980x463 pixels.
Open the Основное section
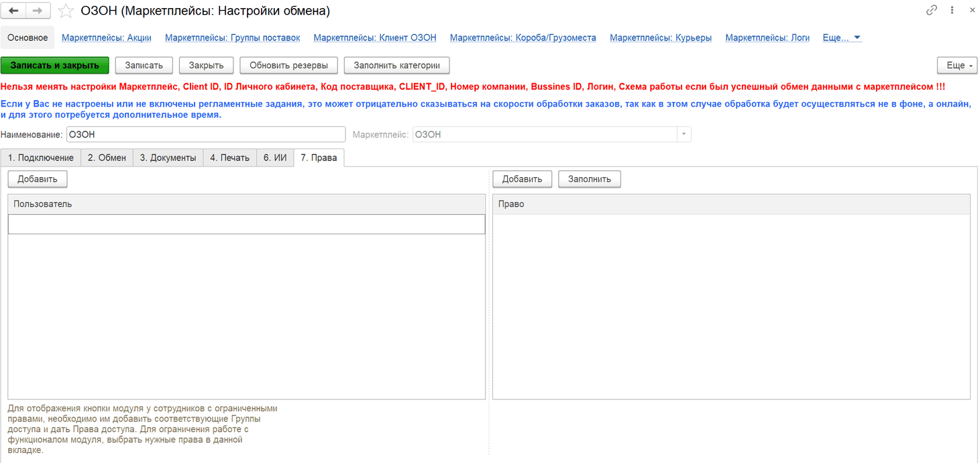[x=28, y=38]
